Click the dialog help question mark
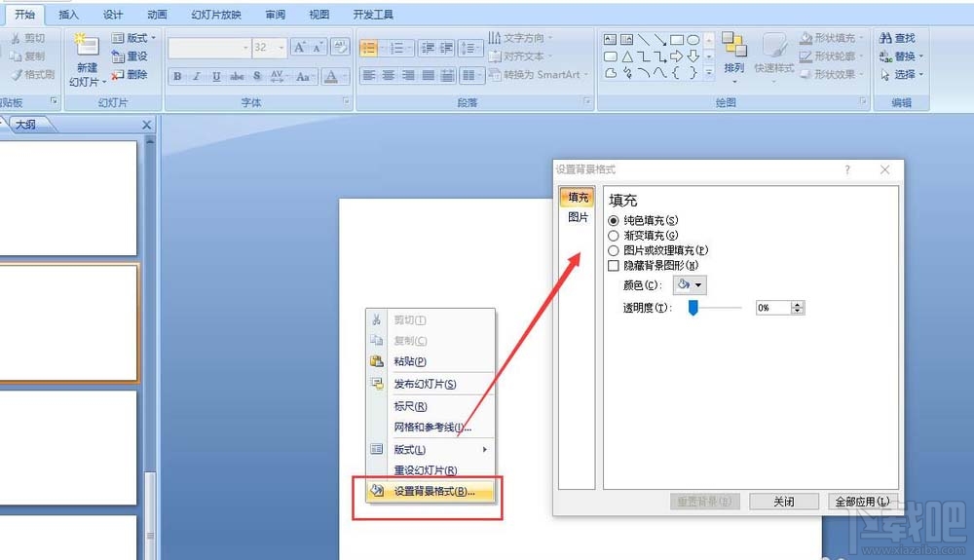The width and height of the screenshot is (974, 560). tap(847, 169)
